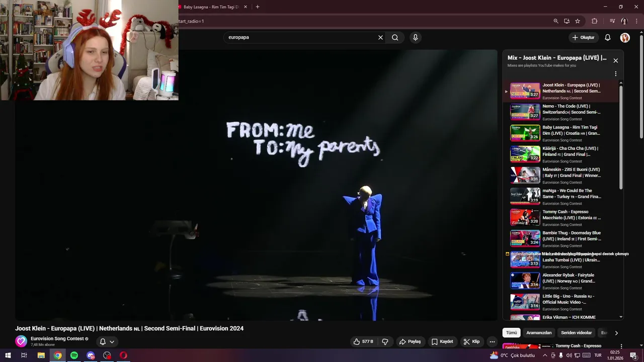Open Opera browser from the taskbar
644x362 pixels.
[x=123, y=355]
